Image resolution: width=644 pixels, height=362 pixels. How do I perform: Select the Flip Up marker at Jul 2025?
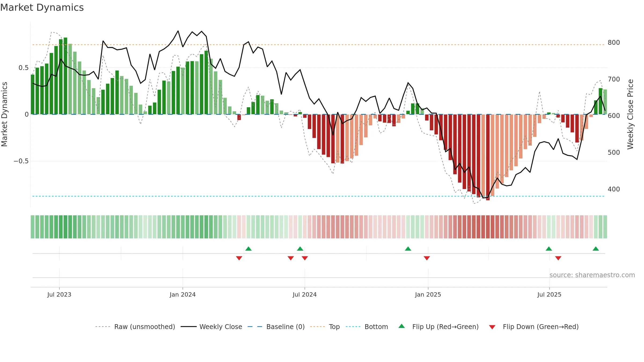pos(549,249)
